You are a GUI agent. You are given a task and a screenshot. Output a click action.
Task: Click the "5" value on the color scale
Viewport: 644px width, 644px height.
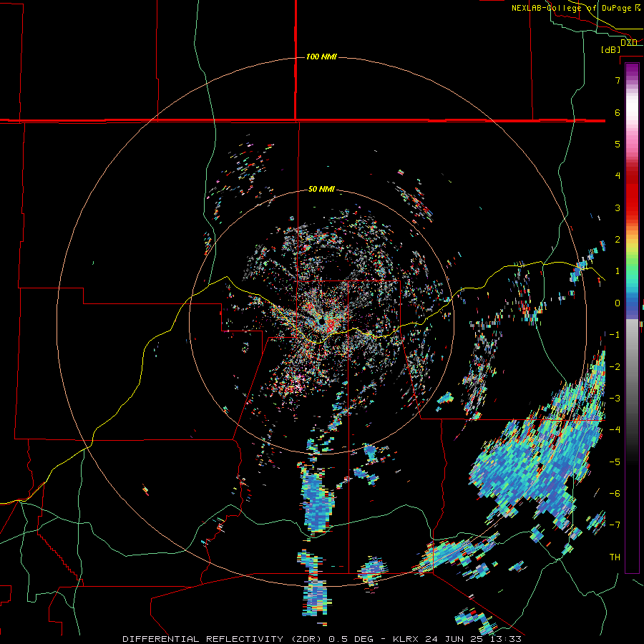coord(618,144)
